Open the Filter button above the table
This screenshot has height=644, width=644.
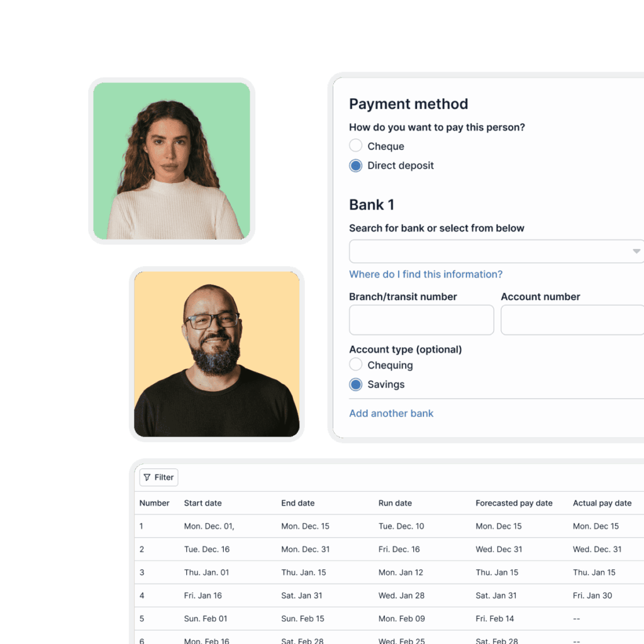pyautogui.click(x=158, y=477)
